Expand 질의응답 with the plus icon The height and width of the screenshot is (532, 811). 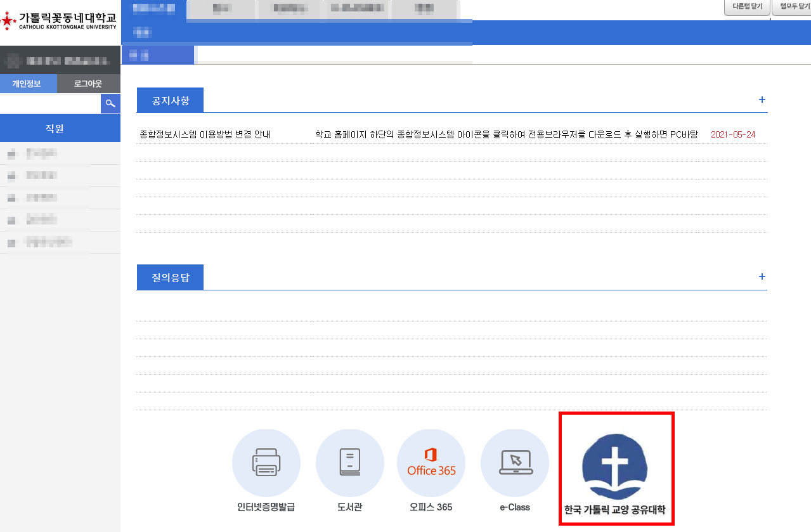(x=762, y=276)
